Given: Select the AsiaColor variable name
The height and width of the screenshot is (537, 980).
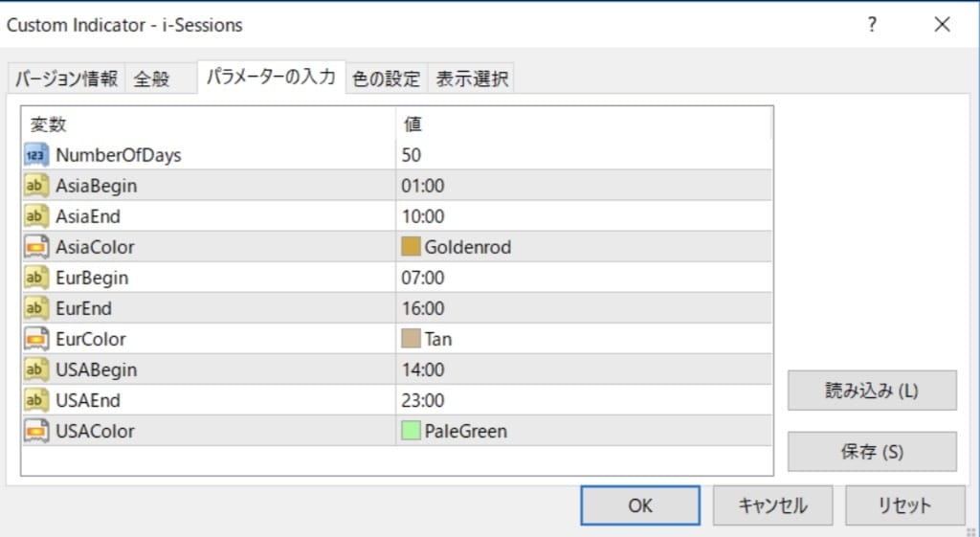Looking at the screenshot, I should (95, 247).
